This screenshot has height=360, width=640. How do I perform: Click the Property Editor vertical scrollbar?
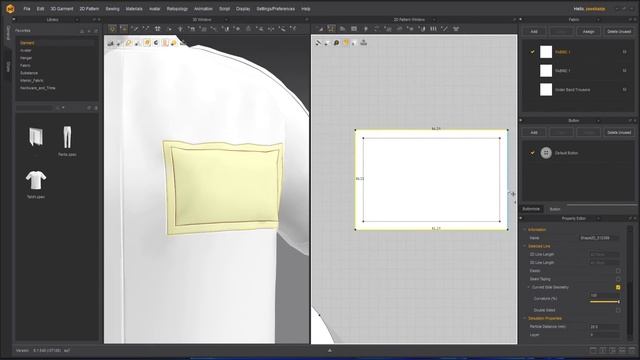click(630, 282)
